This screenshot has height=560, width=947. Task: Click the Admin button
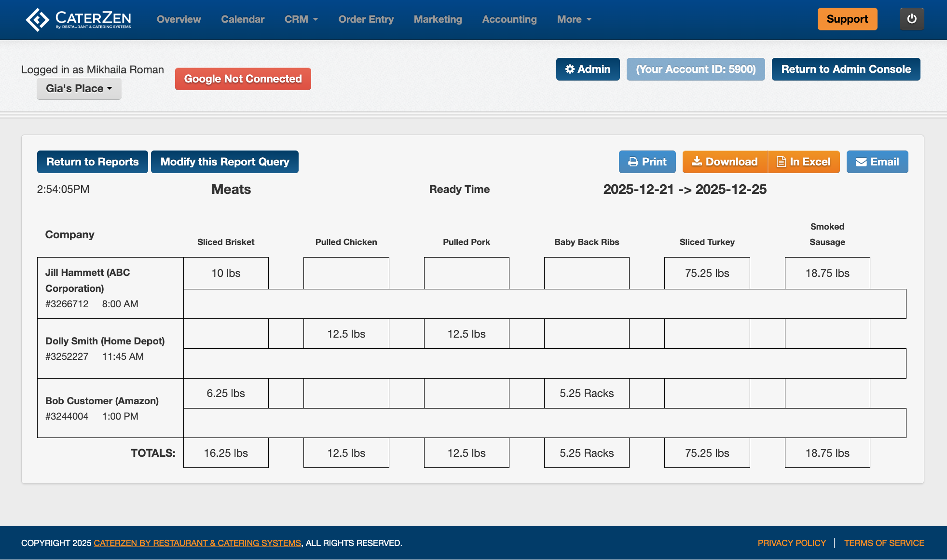tap(588, 69)
